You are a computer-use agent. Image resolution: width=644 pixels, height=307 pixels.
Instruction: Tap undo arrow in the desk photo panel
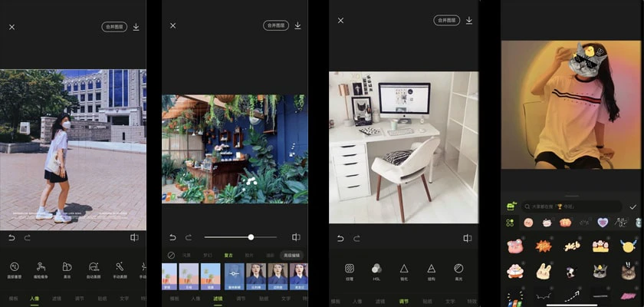[x=340, y=238]
